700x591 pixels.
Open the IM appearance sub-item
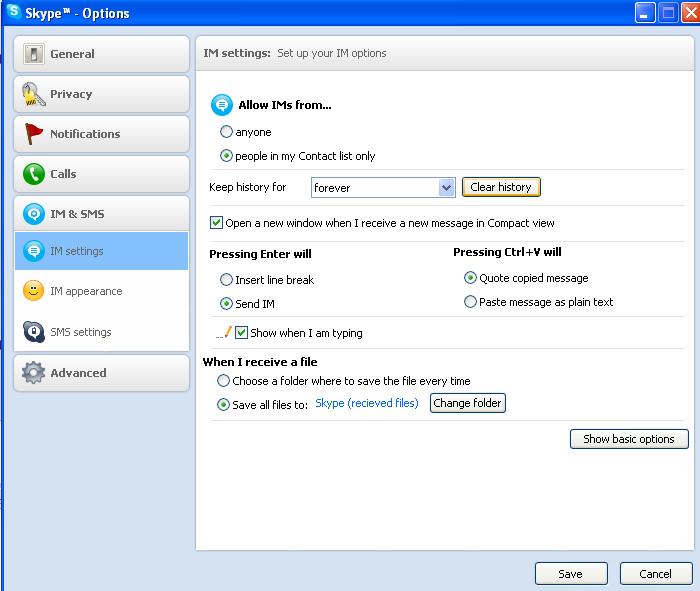pyautogui.click(x=101, y=291)
